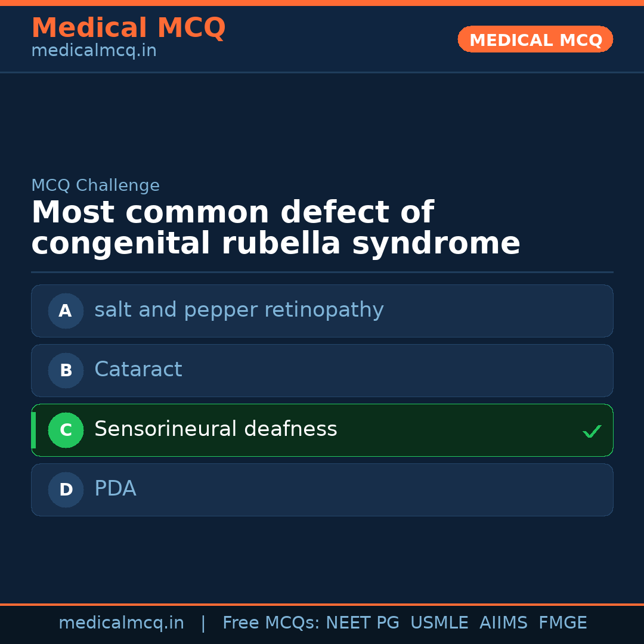Click the Medical MCQ header title
This screenshot has width=644, height=644.
[128, 28]
